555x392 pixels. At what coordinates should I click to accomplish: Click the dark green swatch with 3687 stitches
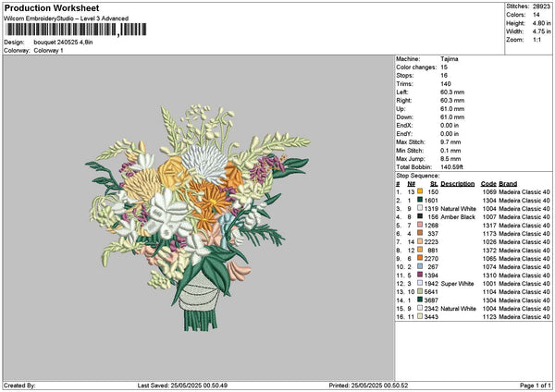[x=420, y=300]
